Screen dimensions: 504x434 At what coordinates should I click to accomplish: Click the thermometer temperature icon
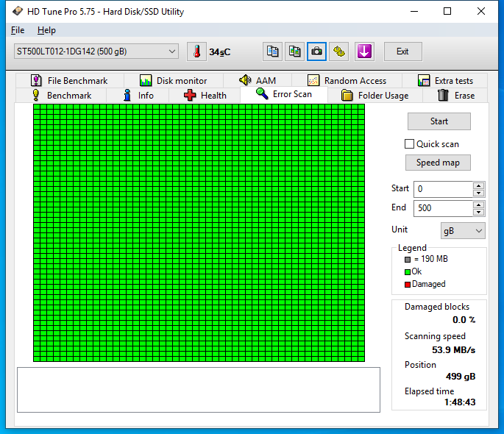pyautogui.click(x=196, y=51)
